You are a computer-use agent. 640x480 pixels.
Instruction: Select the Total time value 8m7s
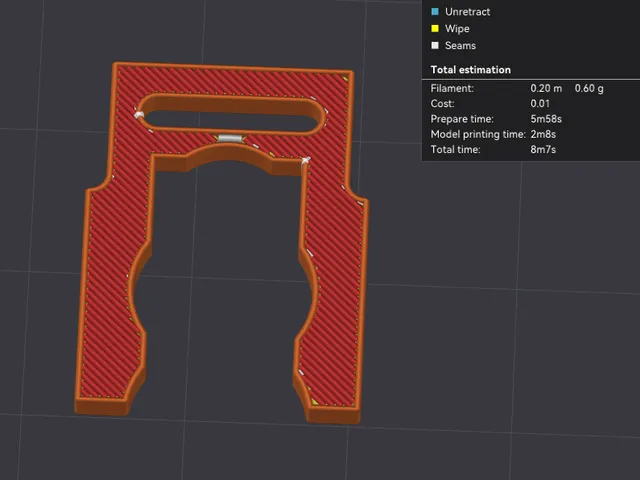543,149
